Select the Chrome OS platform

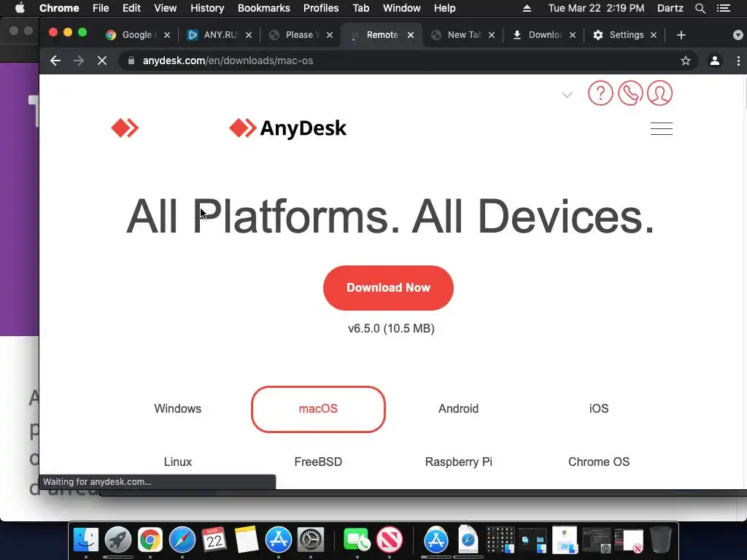(599, 462)
